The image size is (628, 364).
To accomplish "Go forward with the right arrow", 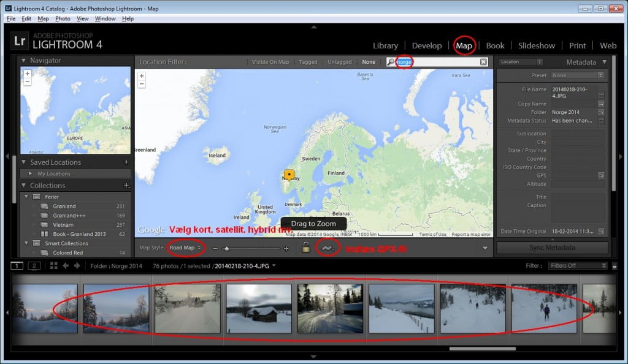I will (x=77, y=265).
